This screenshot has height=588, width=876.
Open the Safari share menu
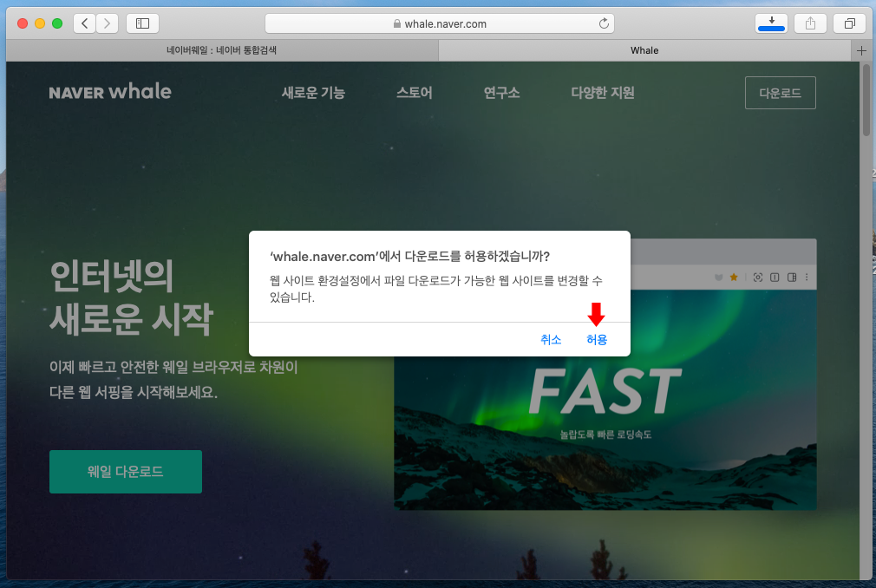pyautogui.click(x=810, y=23)
